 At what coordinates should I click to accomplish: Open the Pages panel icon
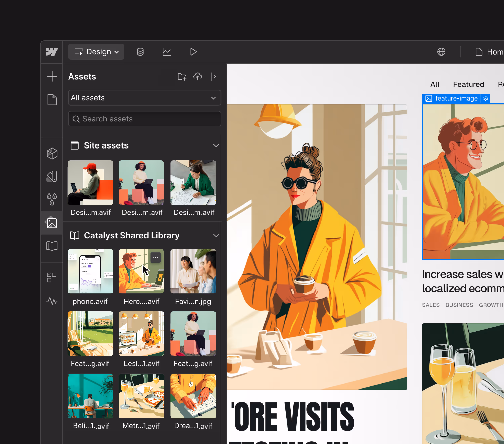tap(52, 99)
